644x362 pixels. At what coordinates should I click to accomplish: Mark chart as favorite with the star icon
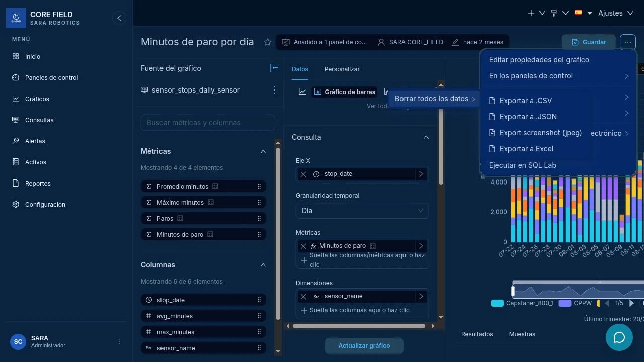tap(268, 42)
